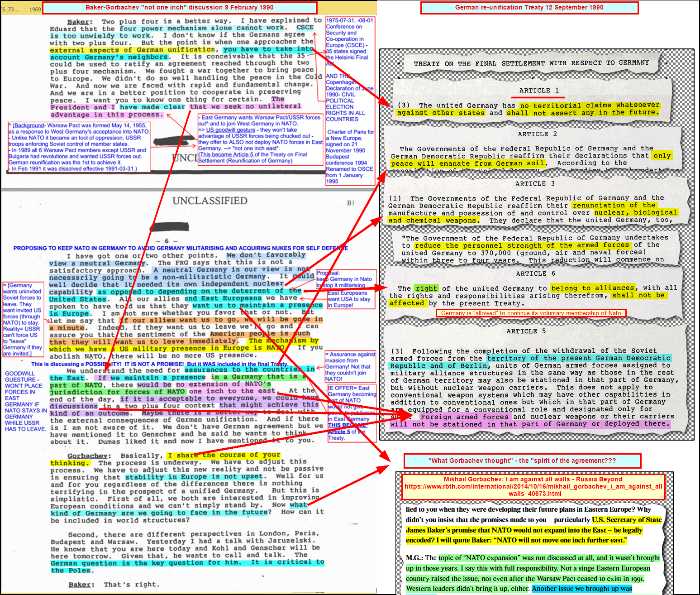This screenshot has width=700, height=595.
Task: Click 'Assurance against invasion from Germany!' note
Action: (350, 367)
